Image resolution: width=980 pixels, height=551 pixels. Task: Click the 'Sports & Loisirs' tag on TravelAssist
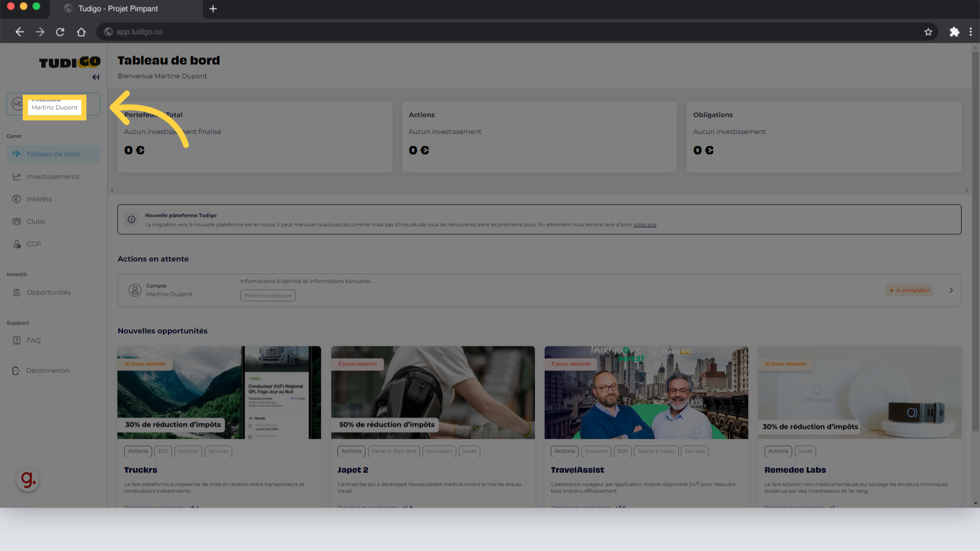[x=656, y=451]
